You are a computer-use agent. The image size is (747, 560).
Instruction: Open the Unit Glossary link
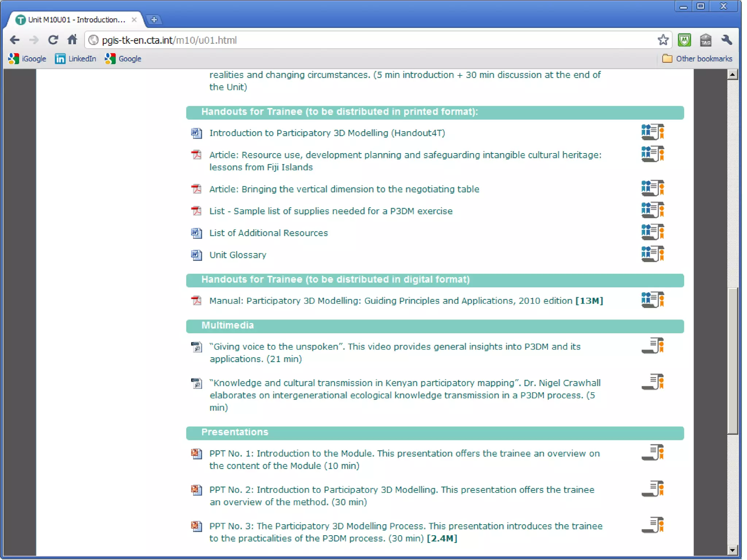238,255
